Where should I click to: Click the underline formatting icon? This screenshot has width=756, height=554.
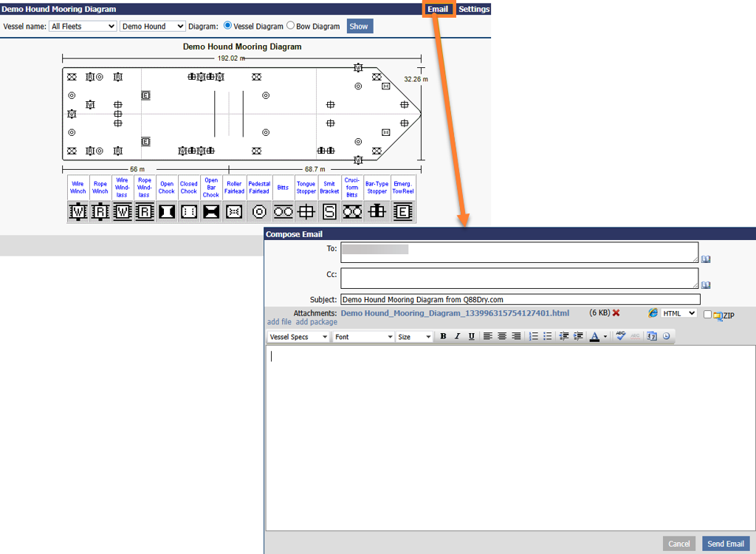tap(472, 337)
